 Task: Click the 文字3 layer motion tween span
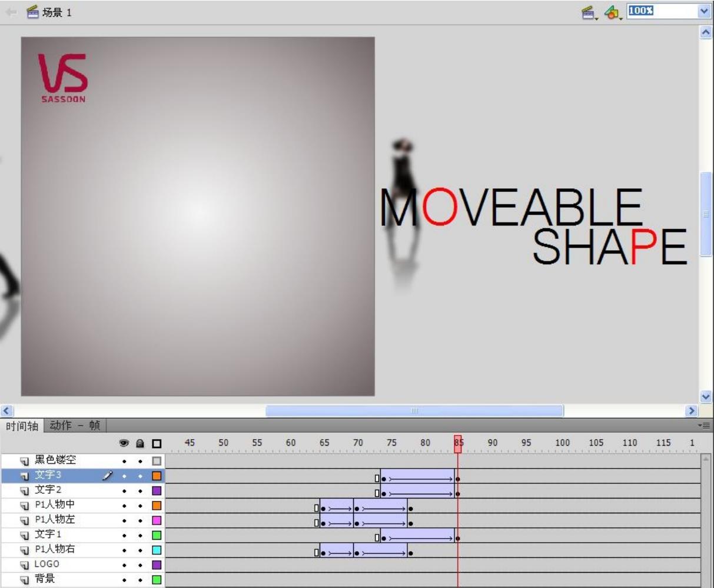coord(417,476)
